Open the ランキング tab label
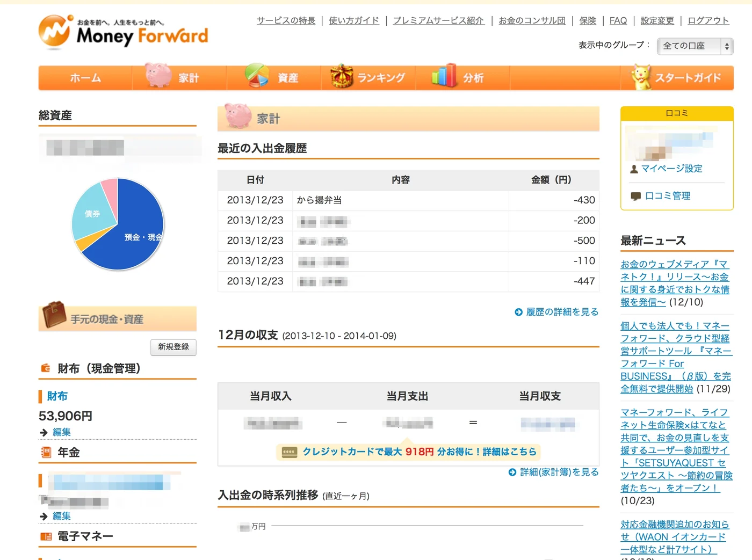The image size is (752, 560). (x=381, y=78)
